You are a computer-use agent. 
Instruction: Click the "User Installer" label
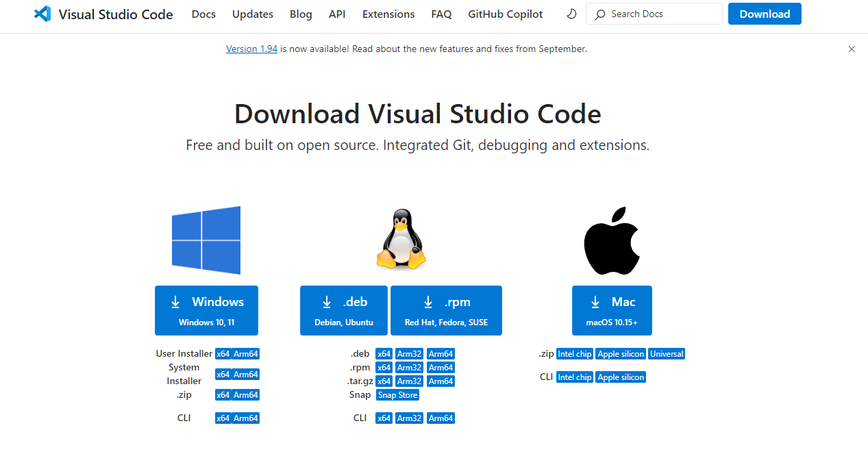pos(184,354)
